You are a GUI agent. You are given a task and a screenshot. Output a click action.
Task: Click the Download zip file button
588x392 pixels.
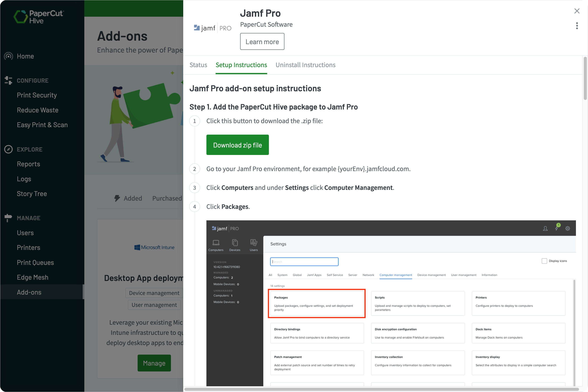point(237,145)
